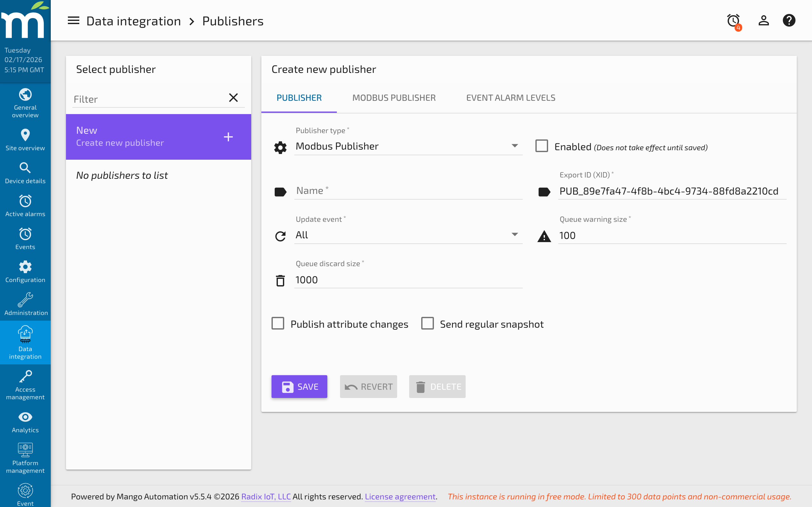Image resolution: width=812 pixels, height=507 pixels.
Task: Open the navigation hamburger menu
Action: (74, 21)
